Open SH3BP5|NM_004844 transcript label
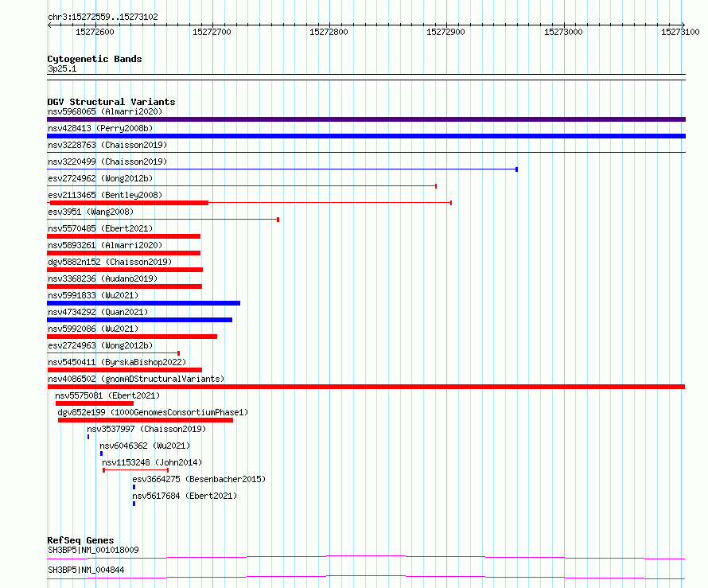708x588 pixels. pos(86,570)
